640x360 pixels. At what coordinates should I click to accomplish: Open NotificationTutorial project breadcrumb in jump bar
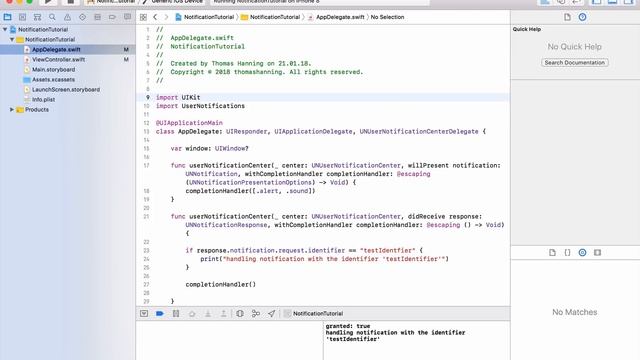204,17
